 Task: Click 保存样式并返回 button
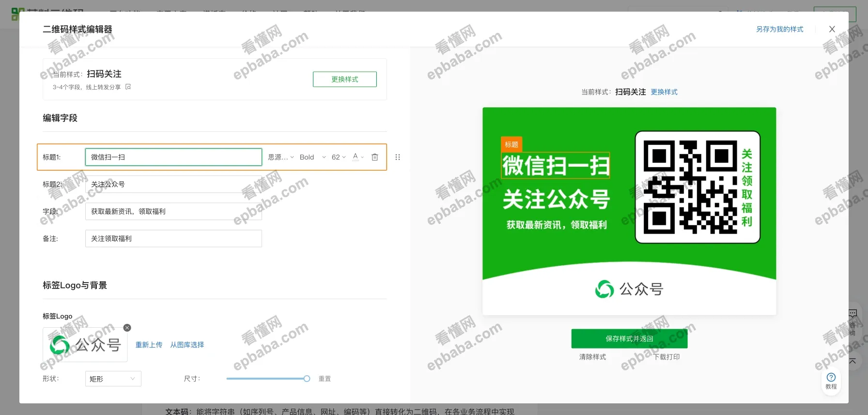(x=630, y=338)
